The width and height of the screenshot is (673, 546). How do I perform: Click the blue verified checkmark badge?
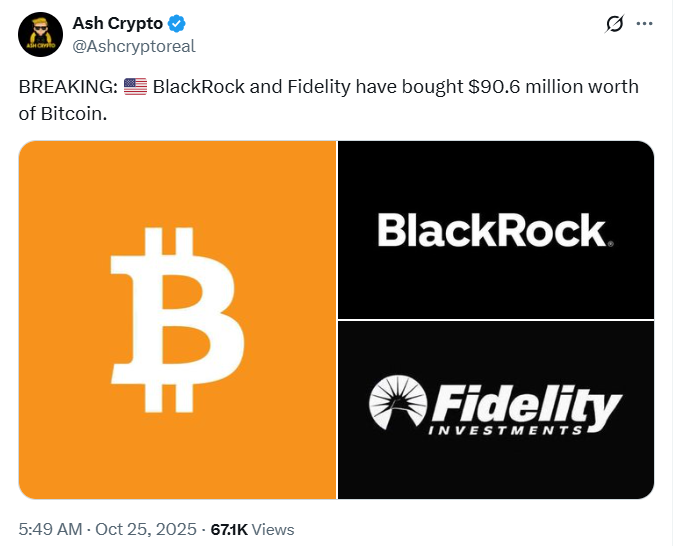point(177,24)
